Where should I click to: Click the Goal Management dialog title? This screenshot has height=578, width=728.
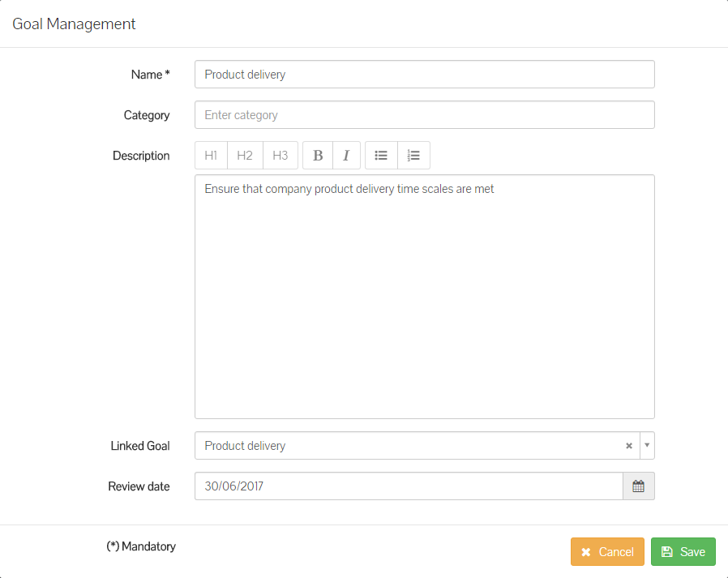tap(74, 24)
